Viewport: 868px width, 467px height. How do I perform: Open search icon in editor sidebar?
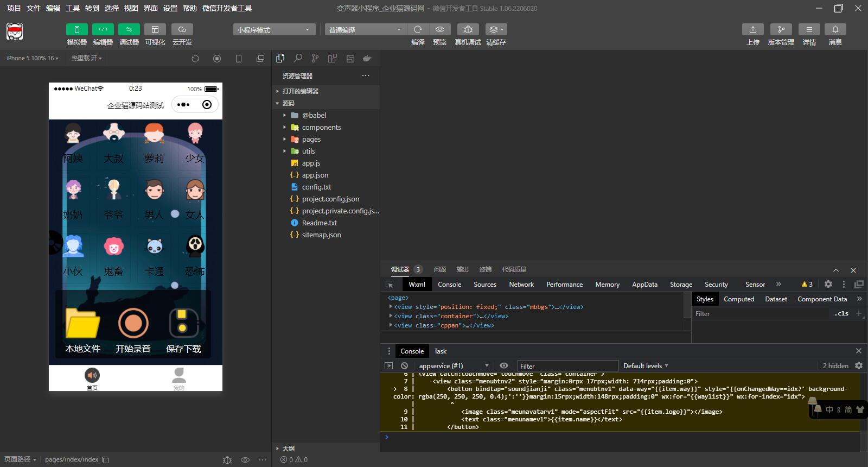298,58
